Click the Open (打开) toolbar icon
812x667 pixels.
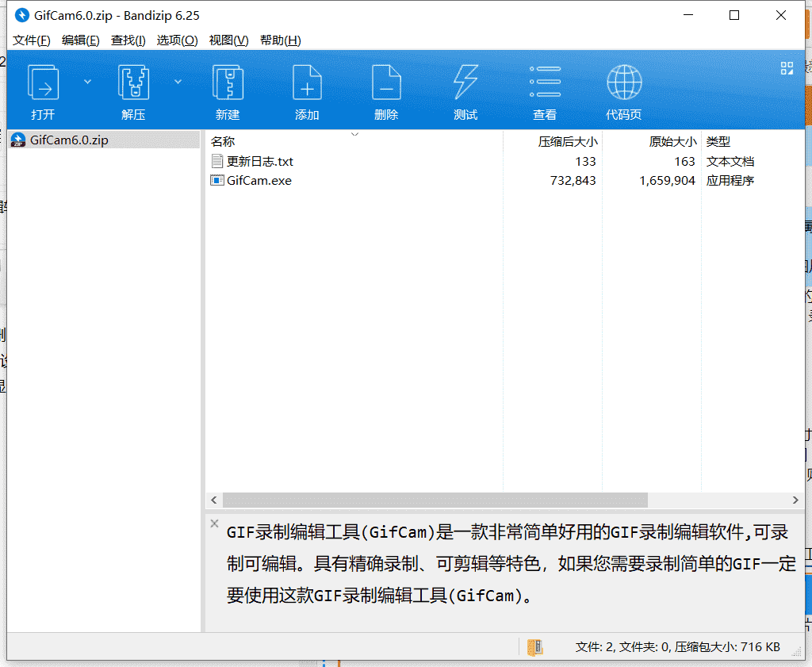click(x=43, y=82)
